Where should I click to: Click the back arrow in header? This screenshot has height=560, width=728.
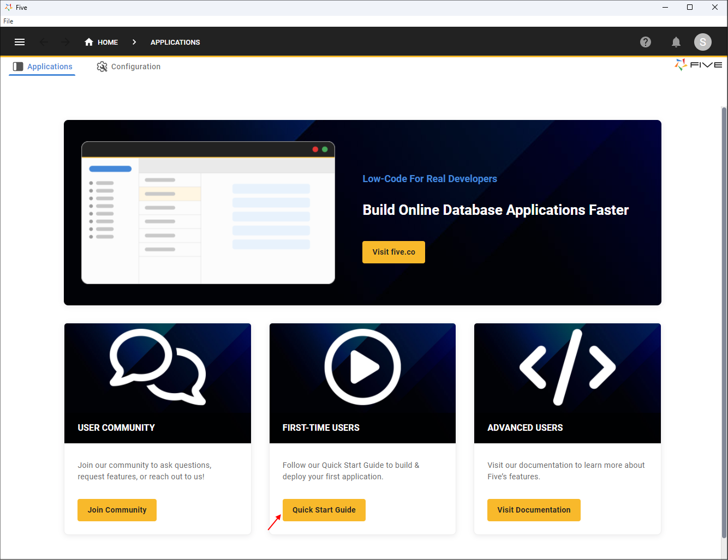44,42
